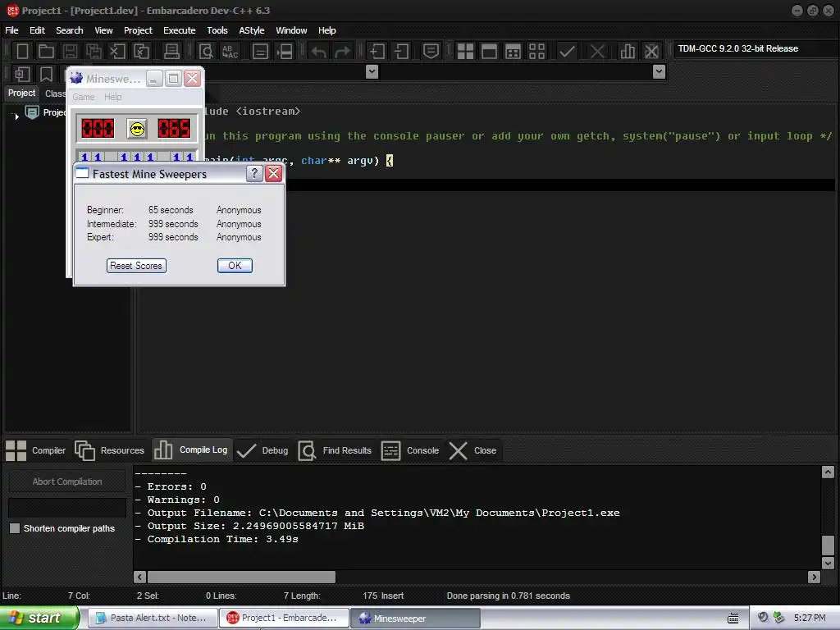Open the Tools menu
This screenshot has height=630, width=840.
(x=217, y=30)
